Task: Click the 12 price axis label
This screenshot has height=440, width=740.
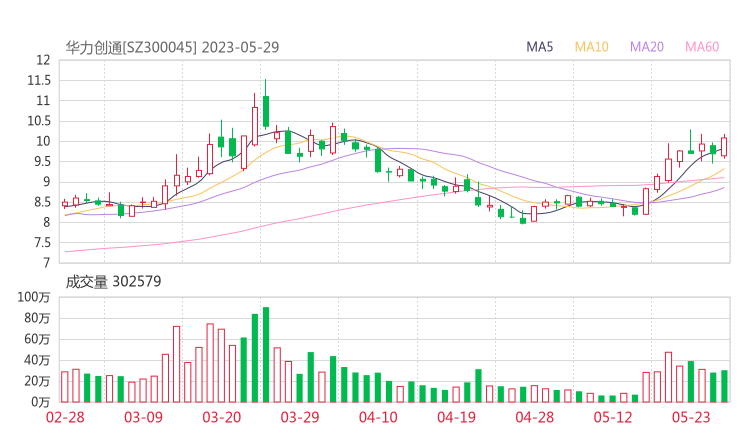Action: tap(43, 60)
